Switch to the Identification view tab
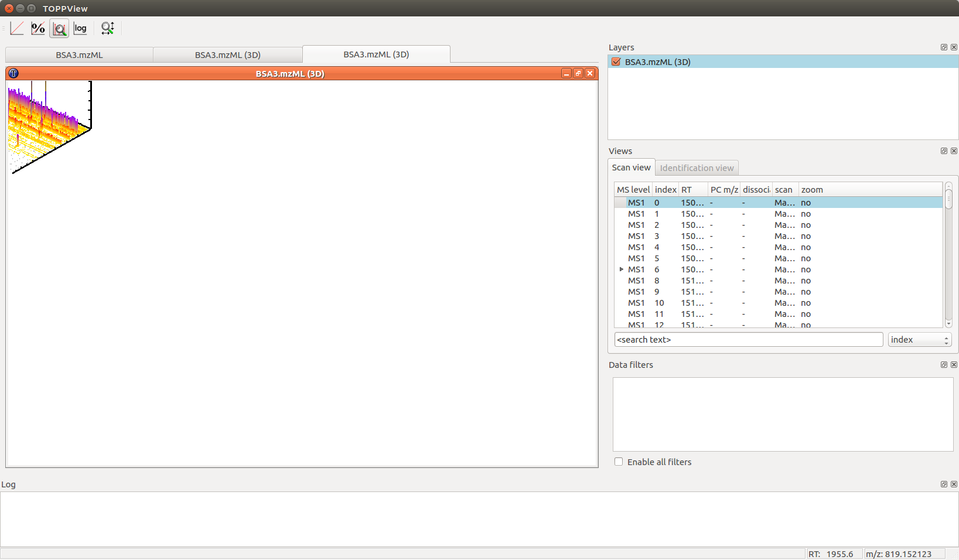This screenshot has width=959, height=560. pos(697,168)
